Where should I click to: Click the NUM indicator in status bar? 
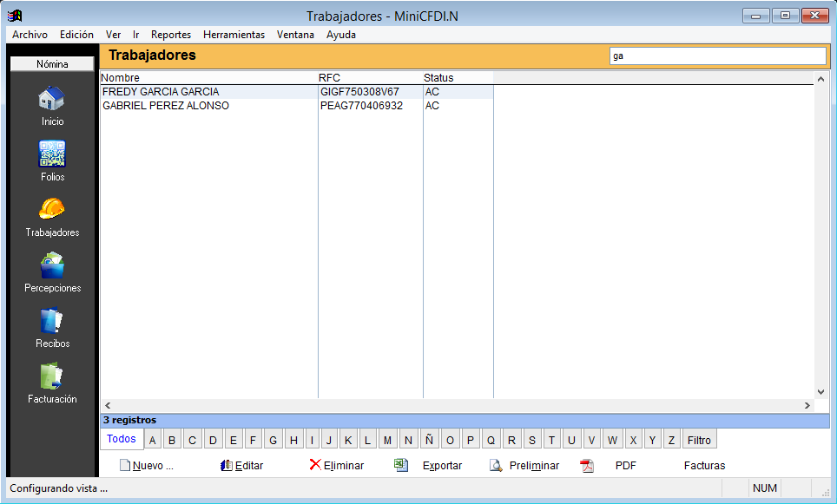(764, 488)
